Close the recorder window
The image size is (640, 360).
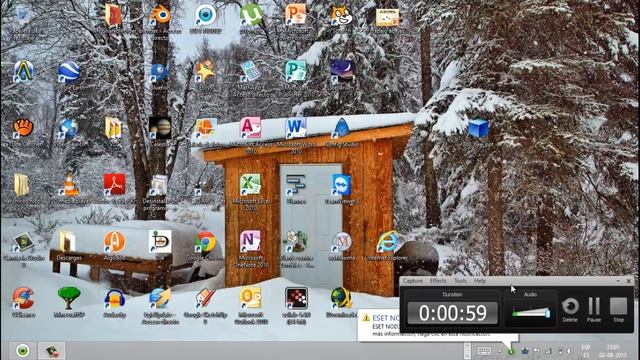coord(629,281)
